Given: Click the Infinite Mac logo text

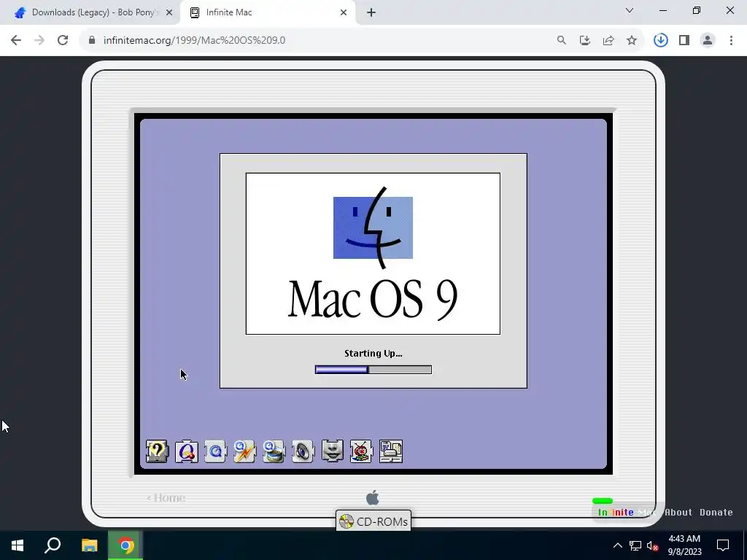Looking at the screenshot, I should (x=627, y=513).
